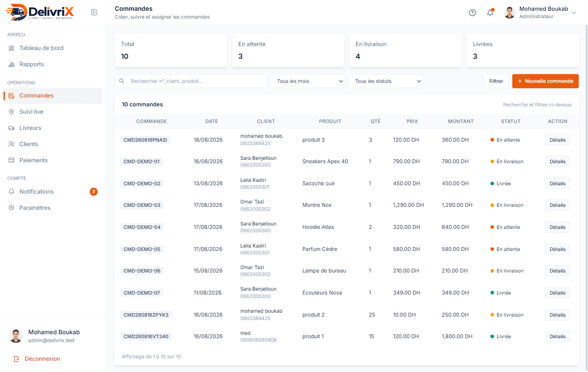This screenshot has height=372, width=588.
Task: Click the Livreurs truck icon
Action: (x=12, y=128)
